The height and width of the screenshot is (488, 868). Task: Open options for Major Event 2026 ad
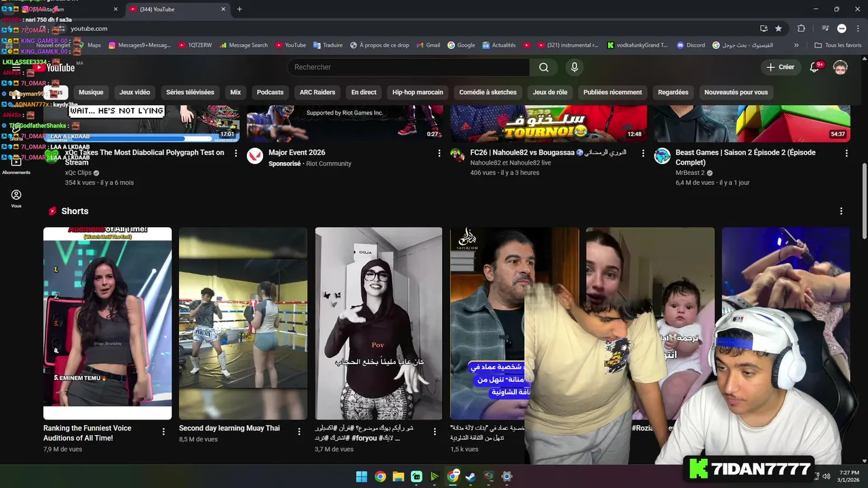(x=439, y=153)
